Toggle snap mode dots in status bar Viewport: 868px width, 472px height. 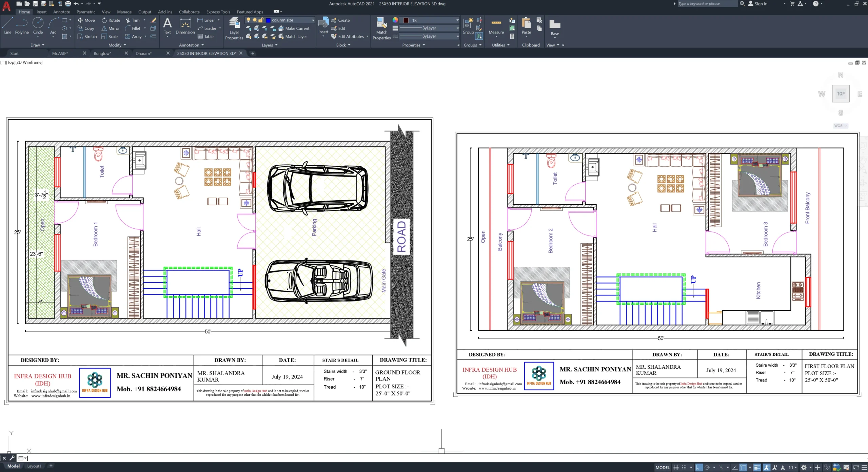(684, 468)
